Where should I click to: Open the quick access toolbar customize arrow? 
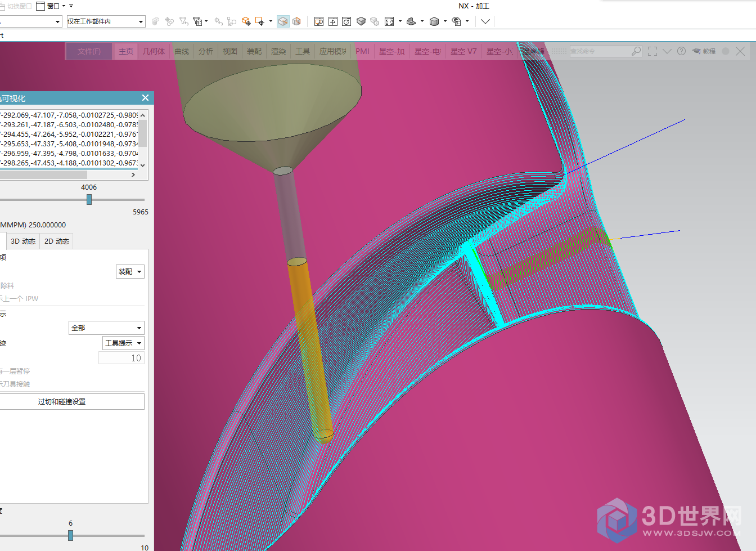click(x=71, y=6)
